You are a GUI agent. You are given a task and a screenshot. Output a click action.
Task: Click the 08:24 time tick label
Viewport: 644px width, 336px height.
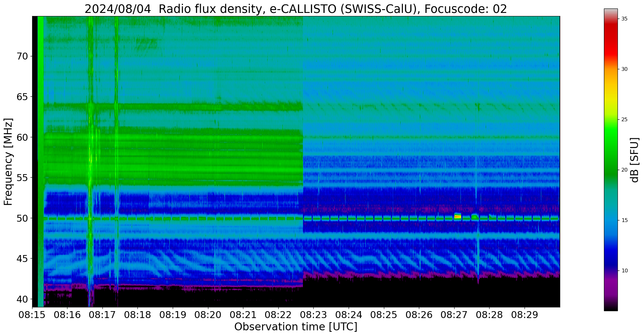[349, 315]
